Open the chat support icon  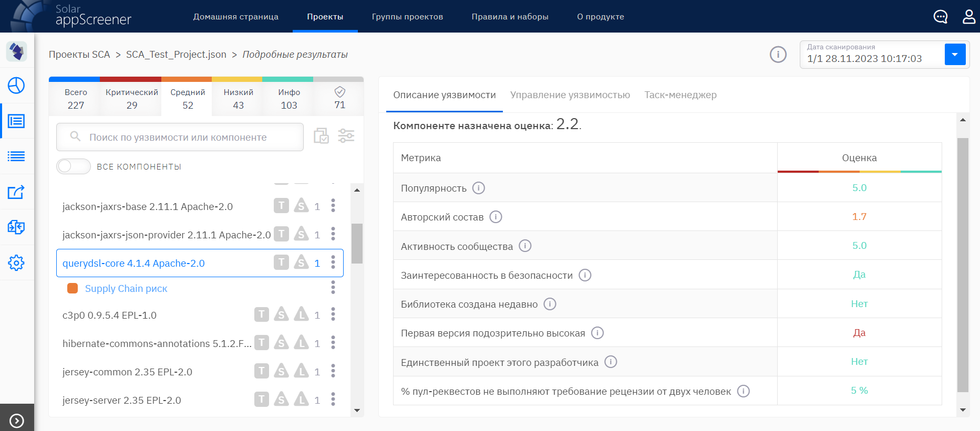tap(941, 17)
